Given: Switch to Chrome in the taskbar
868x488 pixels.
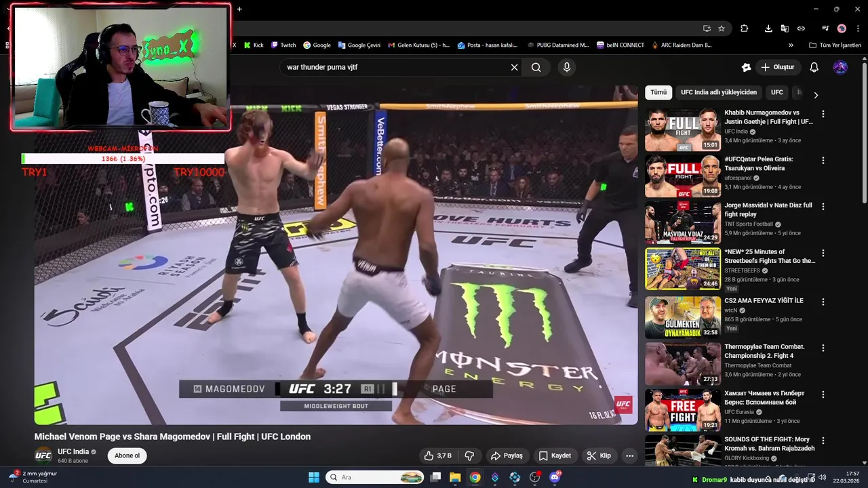Looking at the screenshot, I should pos(475,477).
